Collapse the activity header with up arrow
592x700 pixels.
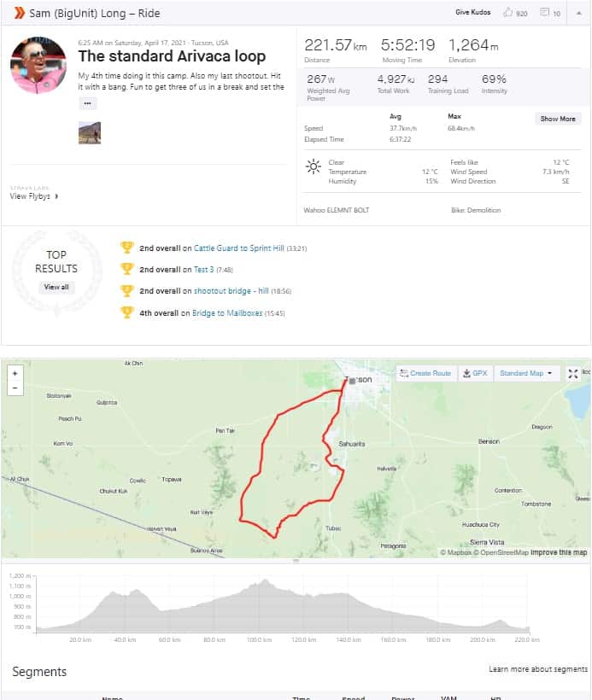578,13
